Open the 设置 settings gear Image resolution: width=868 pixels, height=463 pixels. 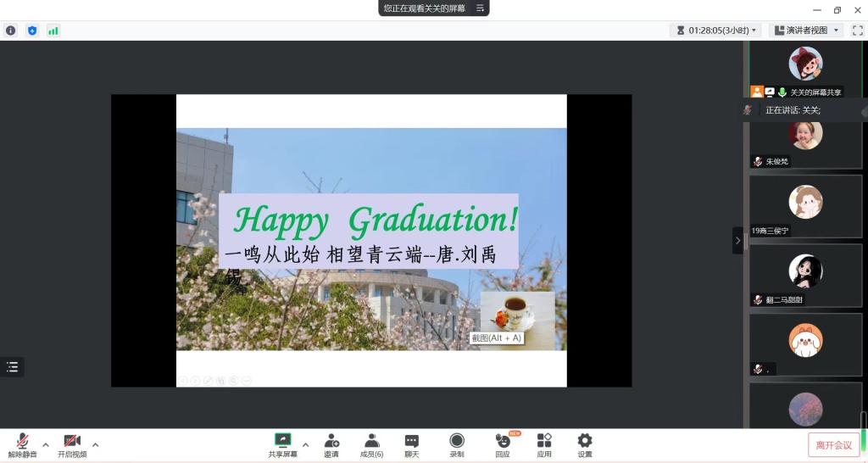585,445
